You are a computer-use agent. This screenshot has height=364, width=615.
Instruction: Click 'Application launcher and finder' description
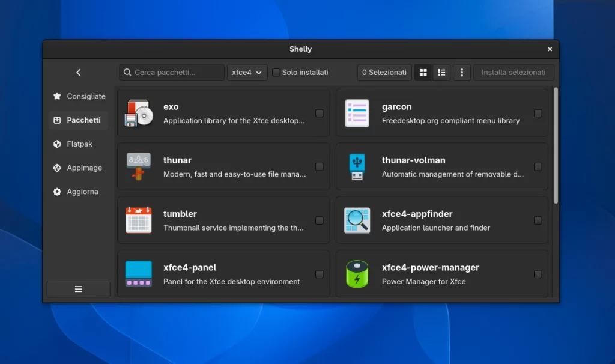click(x=436, y=228)
